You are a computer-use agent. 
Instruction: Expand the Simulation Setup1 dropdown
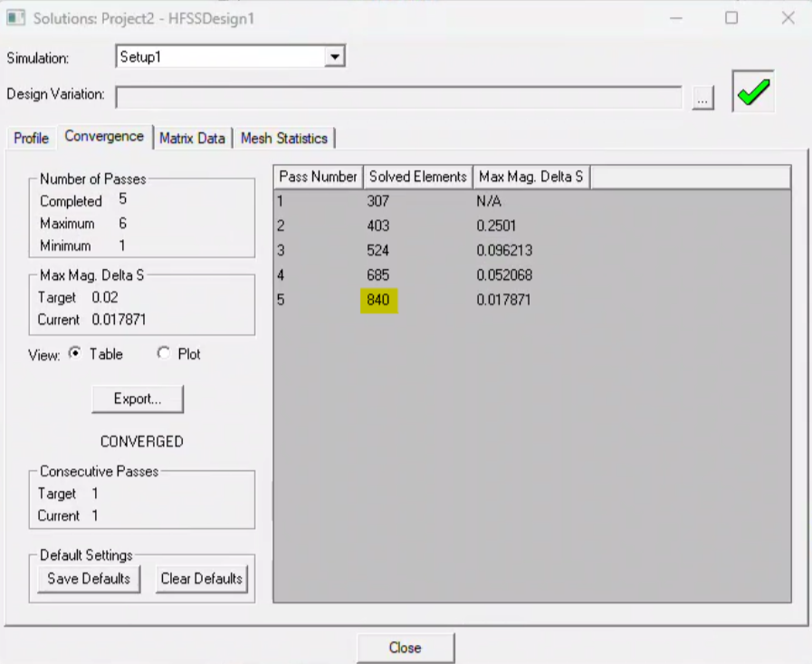click(335, 57)
